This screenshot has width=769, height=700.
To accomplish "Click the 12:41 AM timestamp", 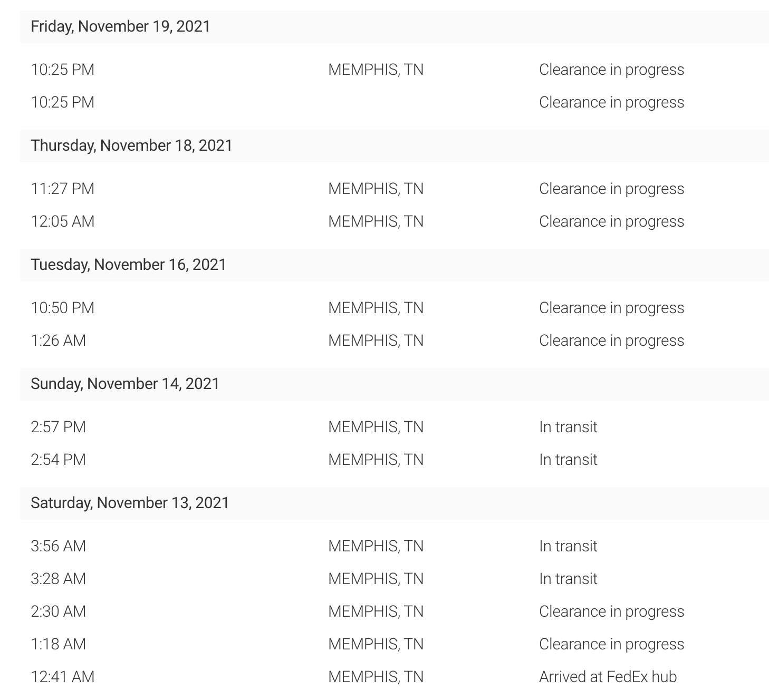I will tap(62, 677).
